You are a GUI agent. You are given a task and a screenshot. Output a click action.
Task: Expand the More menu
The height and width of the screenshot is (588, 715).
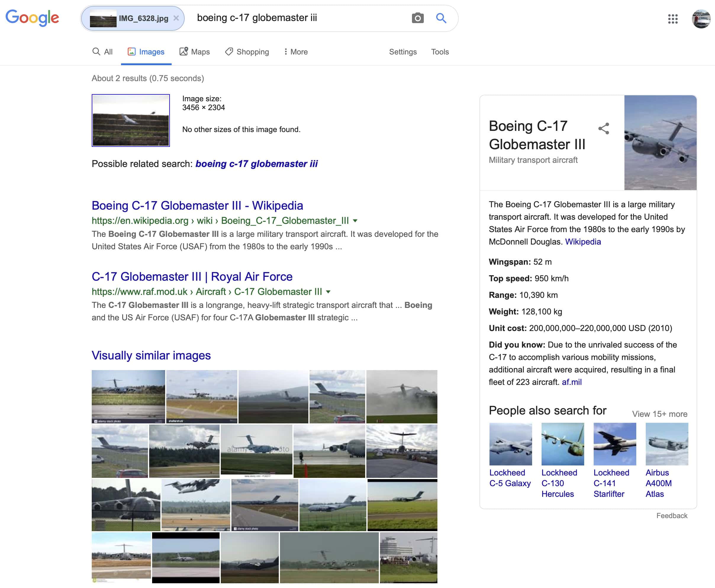[x=296, y=52]
